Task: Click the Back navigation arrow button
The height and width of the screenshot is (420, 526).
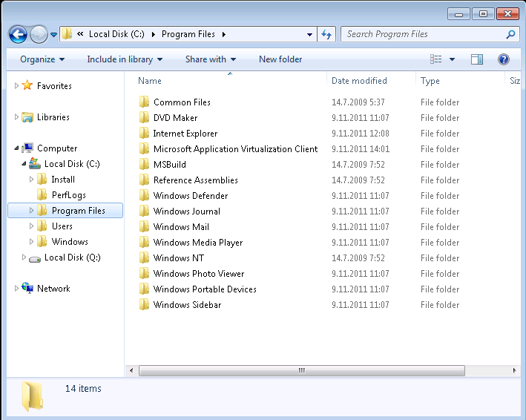Action: pos(18,34)
